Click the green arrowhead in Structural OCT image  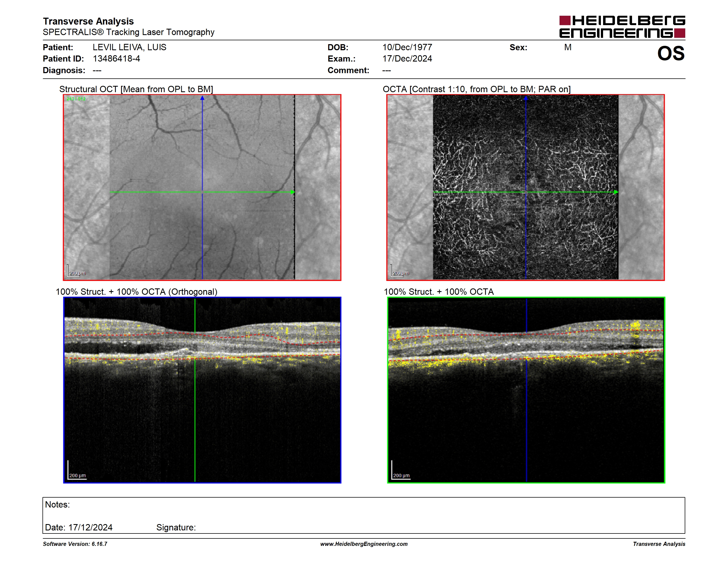(x=292, y=192)
